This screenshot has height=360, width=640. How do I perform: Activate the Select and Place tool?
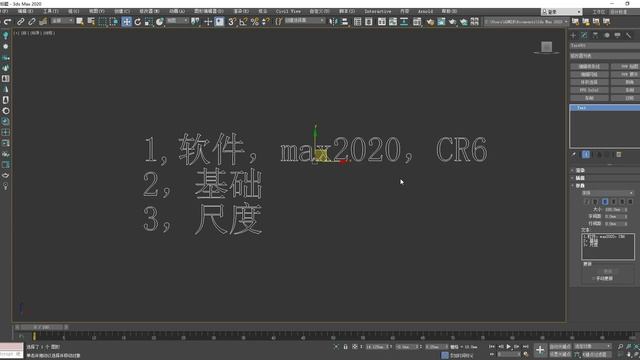pos(160,22)
